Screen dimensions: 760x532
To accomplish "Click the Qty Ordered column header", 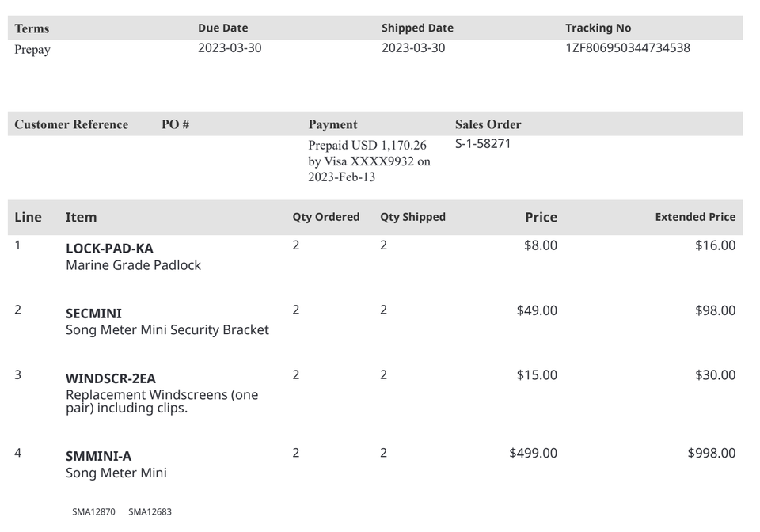I will click(x=326, y=217).
